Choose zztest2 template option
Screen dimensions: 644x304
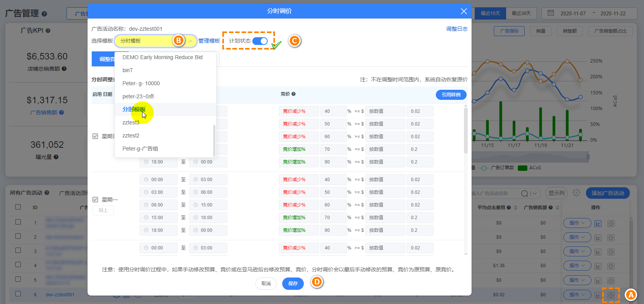(x=166, y=135)
